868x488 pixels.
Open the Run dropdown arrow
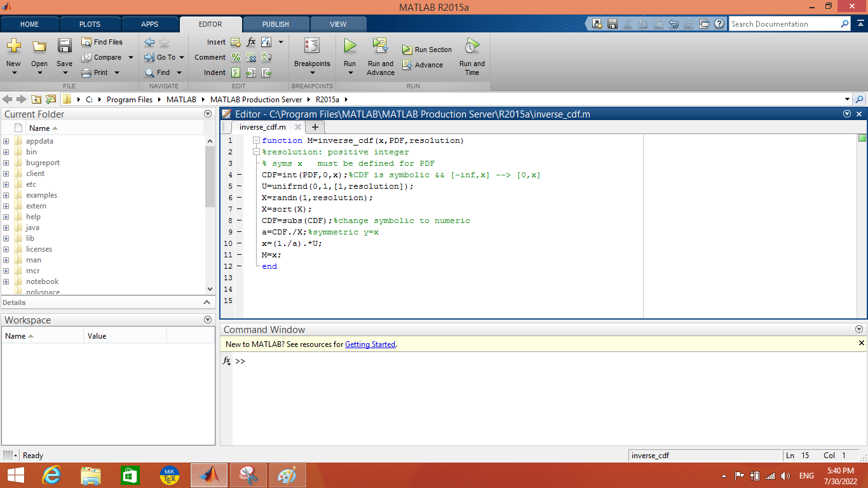pos(350,72)
